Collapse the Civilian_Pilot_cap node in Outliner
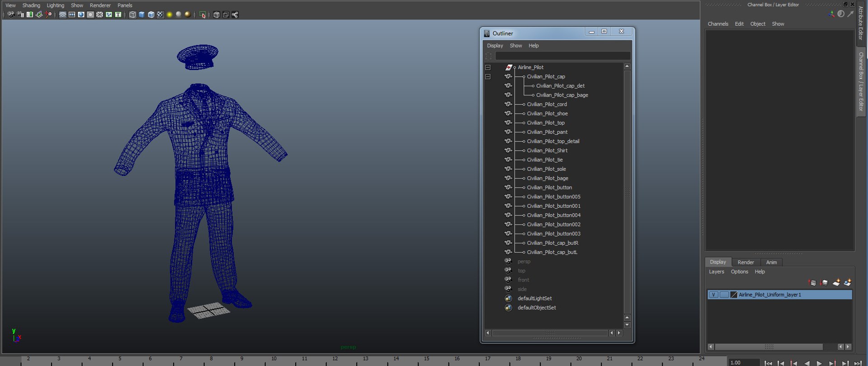Screen dimensions: 868x366 [x=488, y=77]
